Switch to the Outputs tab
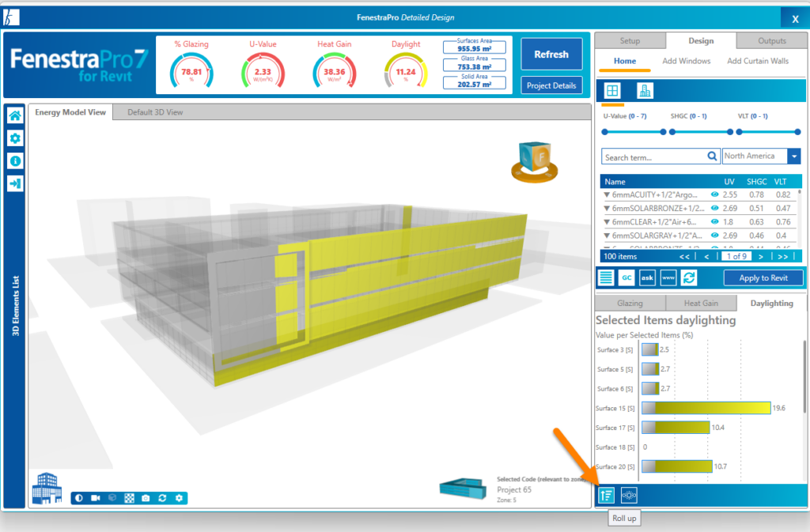Viewport: 810px width, 532px height. coord(772,41)
